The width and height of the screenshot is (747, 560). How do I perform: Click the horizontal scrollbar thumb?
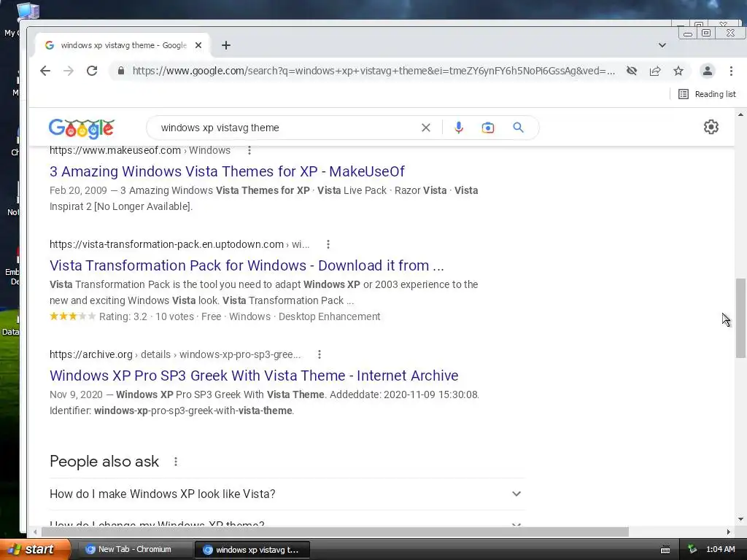(335, 532)
